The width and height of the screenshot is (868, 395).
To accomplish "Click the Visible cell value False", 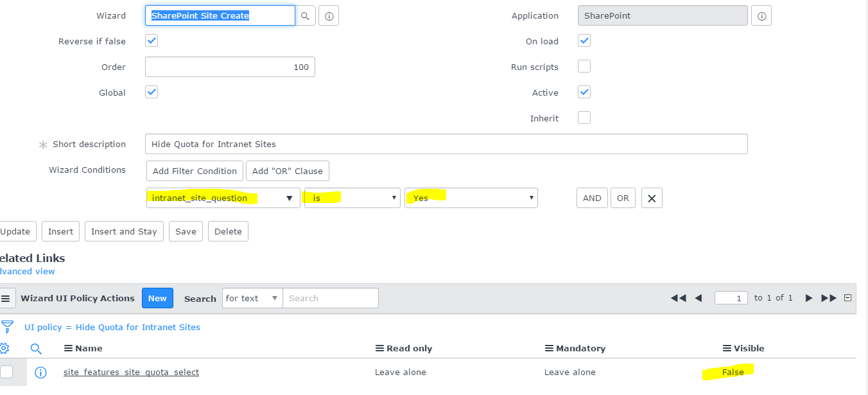I will coord(733,372).
